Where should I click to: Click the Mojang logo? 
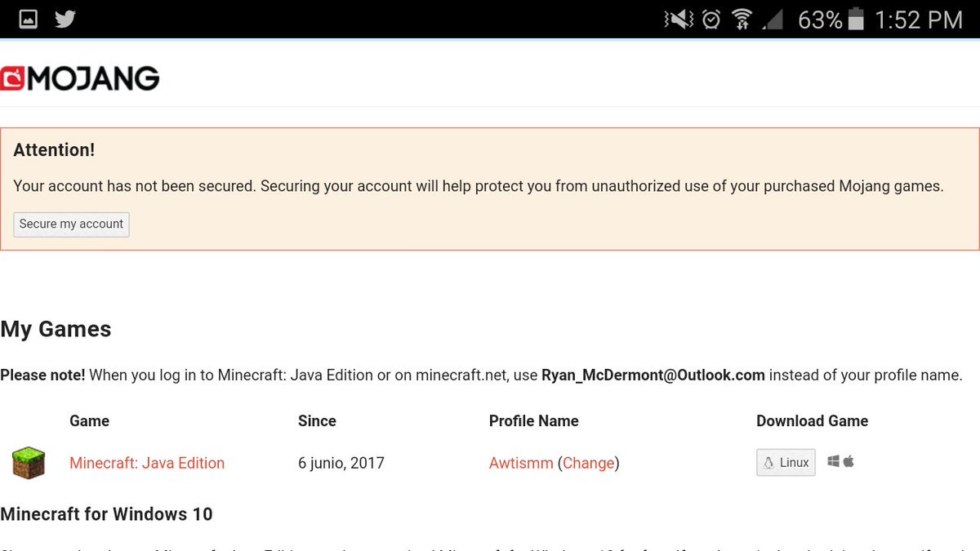pyautogui.click(x=80, y=78)
